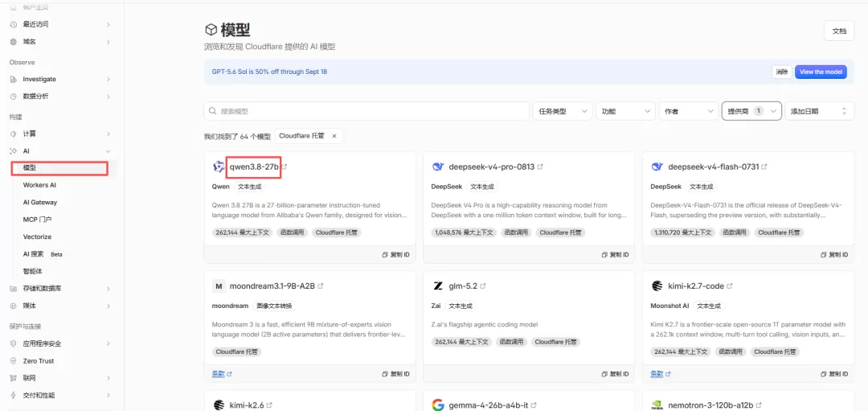Expand the 媒体 sidebar section
Viewport: 868px width, 411px height.
[108, 306]
